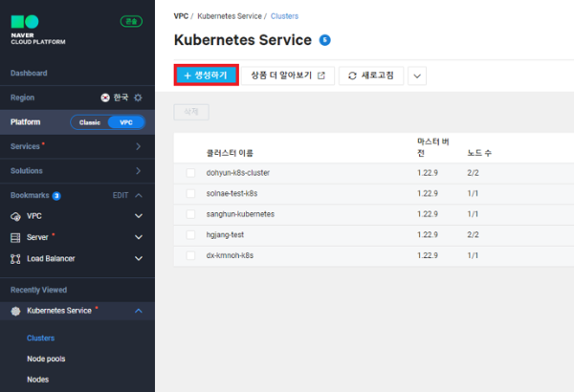The width and height of the screenshot is (574, 392).
Task: Expand the Load Balancer bookmark chevron
Action: click(139, 258)
